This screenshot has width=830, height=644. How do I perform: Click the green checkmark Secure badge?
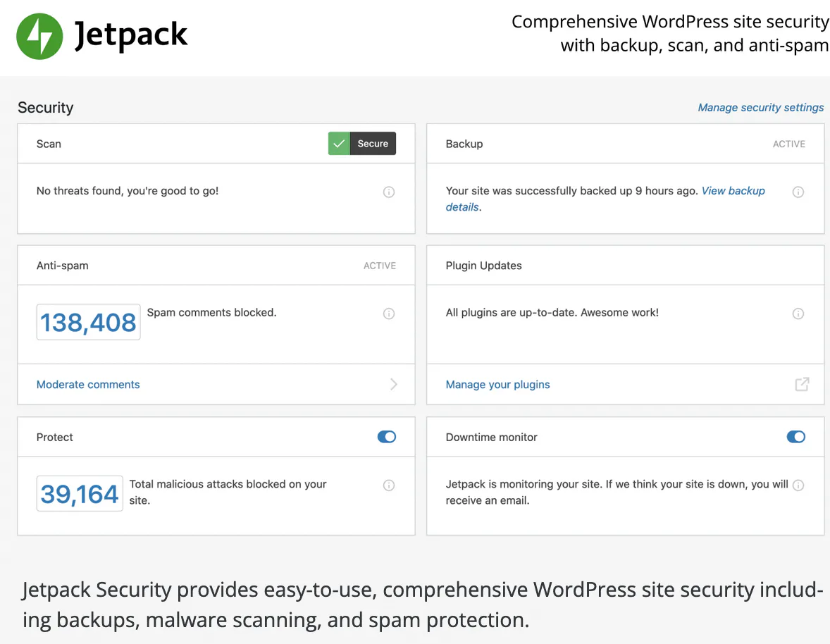362,144
